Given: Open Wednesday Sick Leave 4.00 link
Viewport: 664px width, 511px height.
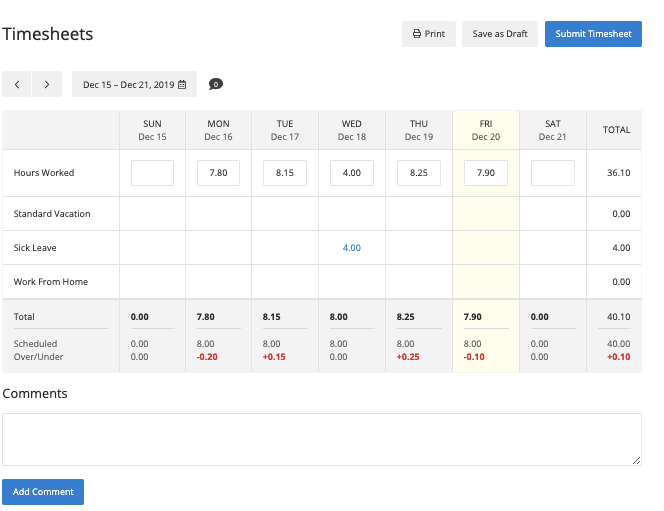Looking at the screenshot, I should coord(352,248).
